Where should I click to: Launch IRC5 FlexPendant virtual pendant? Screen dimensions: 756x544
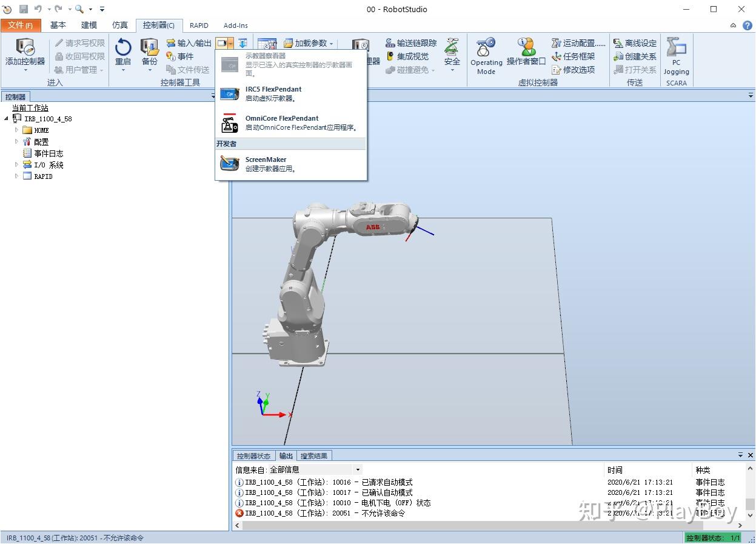tap(273, 93)
